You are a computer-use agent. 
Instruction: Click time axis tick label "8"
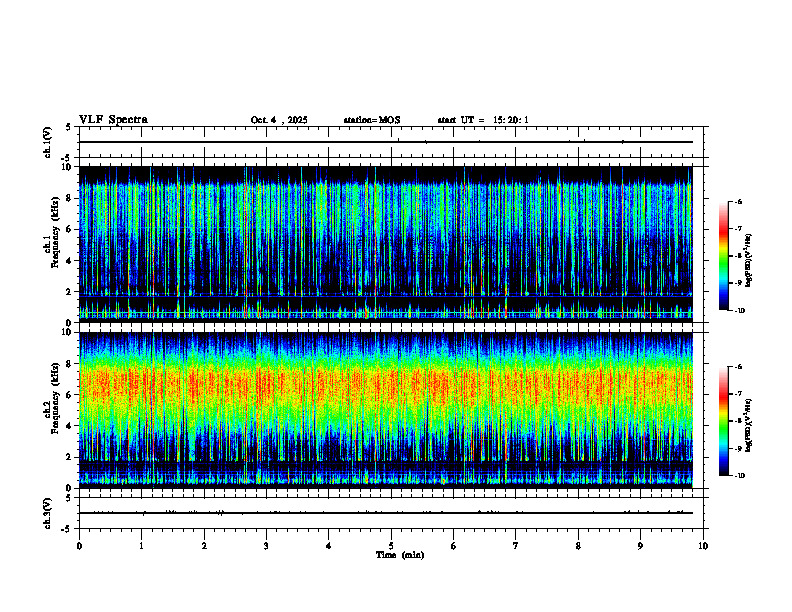coord(578,546)
